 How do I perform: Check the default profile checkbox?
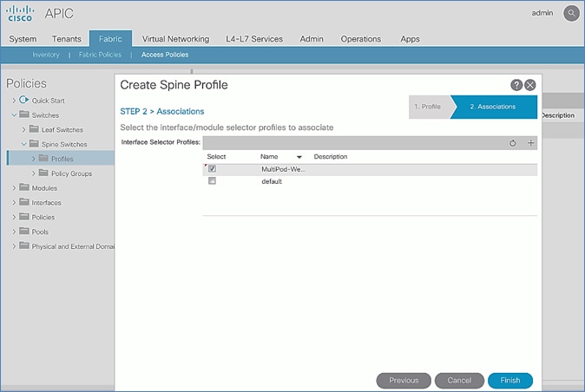(x=212, y=180)
